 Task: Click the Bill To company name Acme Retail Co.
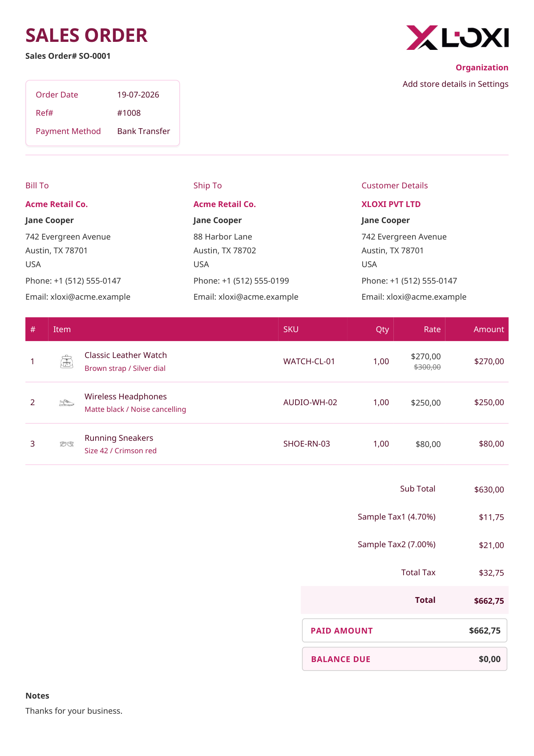[x=57, y=204]
